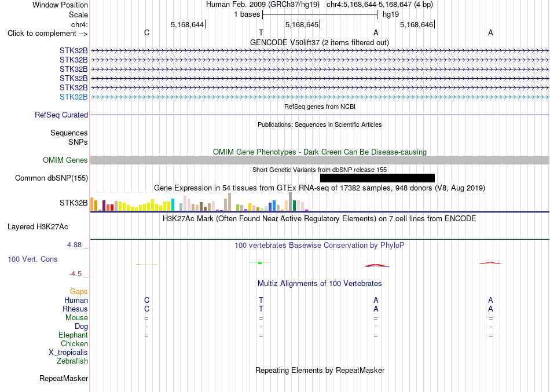Select the Dog species label
The width and height of the screenshot is (550, 392).
click(82, 327)
